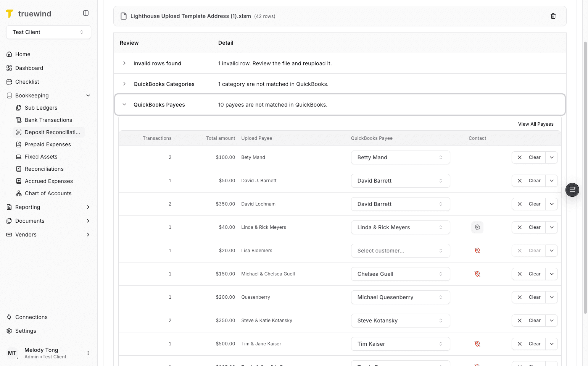Open the three-dot menu beside Melody Tong
Screen dimensions: 588x366
coord(88,353)
